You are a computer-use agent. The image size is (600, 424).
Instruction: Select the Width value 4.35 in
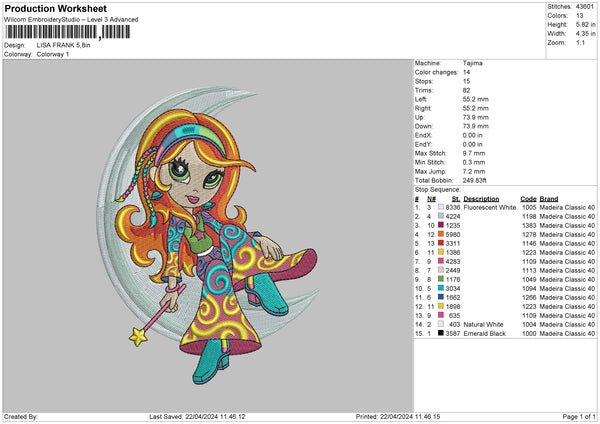(585, 34)
